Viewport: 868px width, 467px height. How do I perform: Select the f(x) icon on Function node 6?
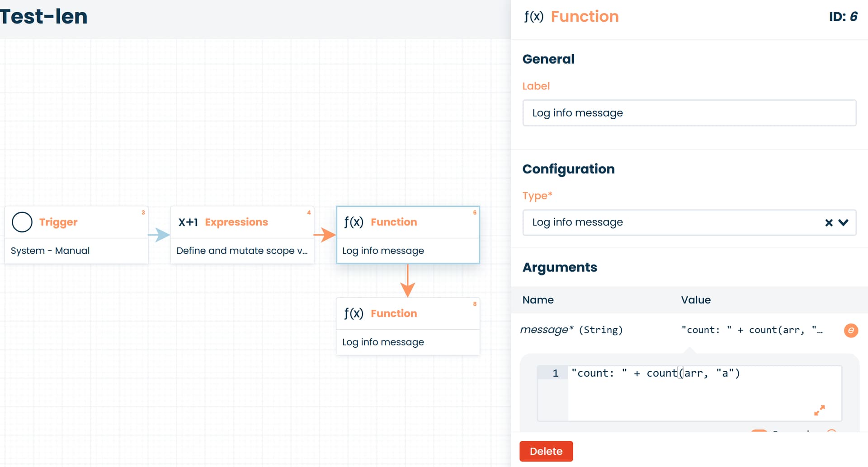(354, 222)
